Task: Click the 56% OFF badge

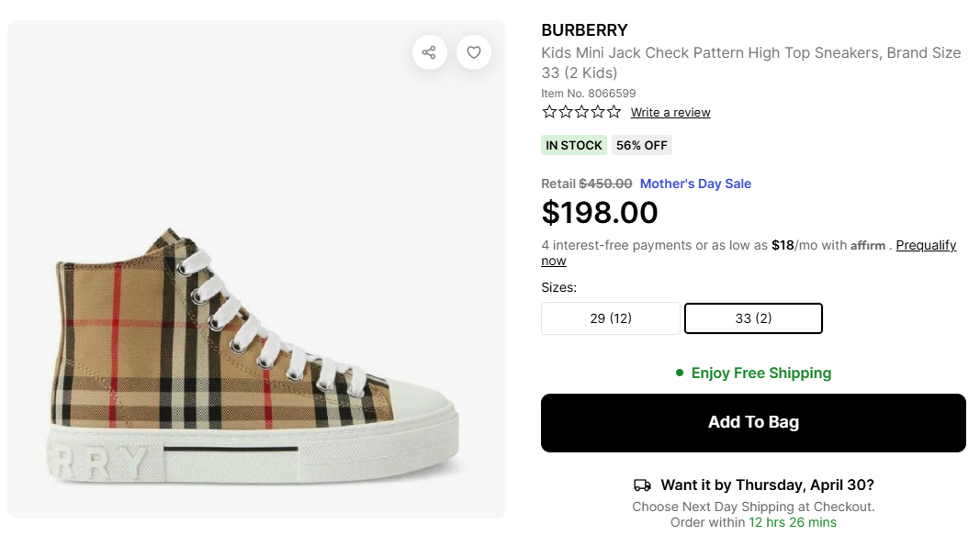Action: point(642,145)
